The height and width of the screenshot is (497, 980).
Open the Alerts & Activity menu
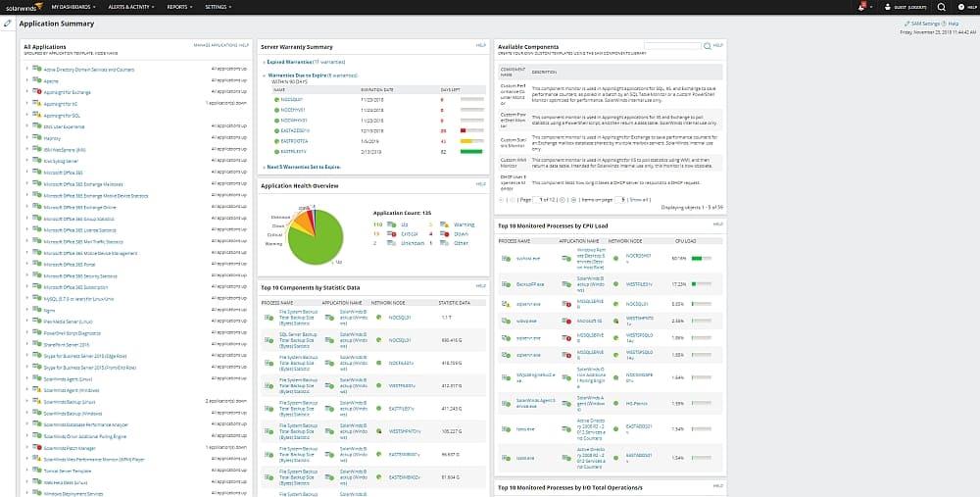[128, 6]
